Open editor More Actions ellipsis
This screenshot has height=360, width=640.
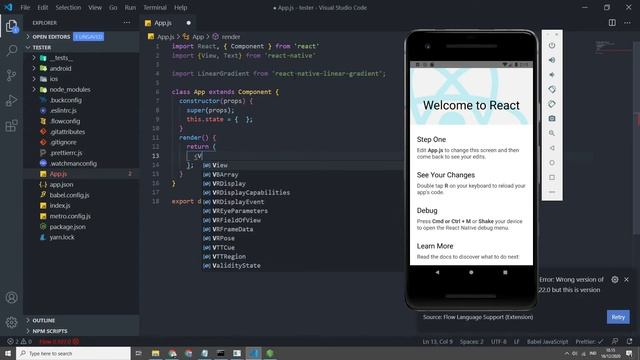(x=627, y=23)
